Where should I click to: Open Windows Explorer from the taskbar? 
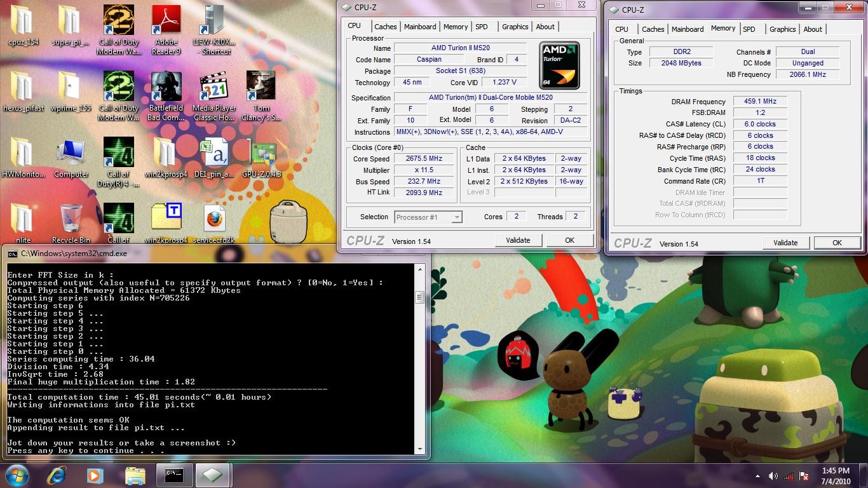[135, 475]
